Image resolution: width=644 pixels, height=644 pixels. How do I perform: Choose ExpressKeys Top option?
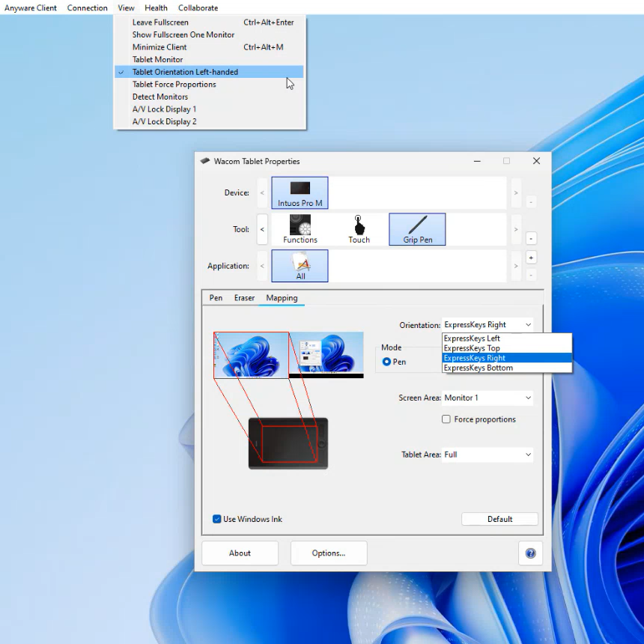click(507, 348)
